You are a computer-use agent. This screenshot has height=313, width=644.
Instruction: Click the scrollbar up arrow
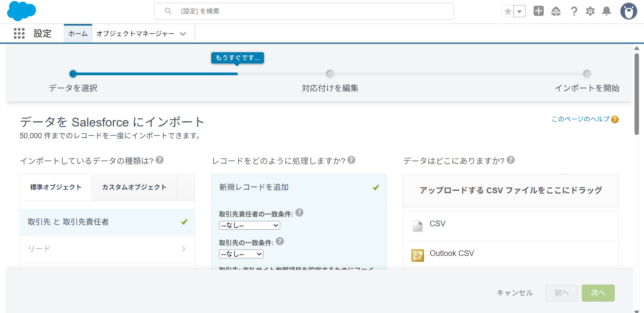(637, 49)
